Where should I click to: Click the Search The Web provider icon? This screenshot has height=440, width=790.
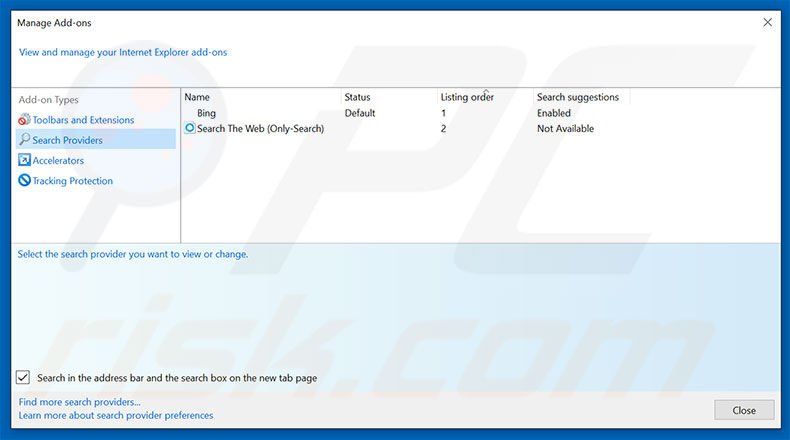[x=190, y=128]
